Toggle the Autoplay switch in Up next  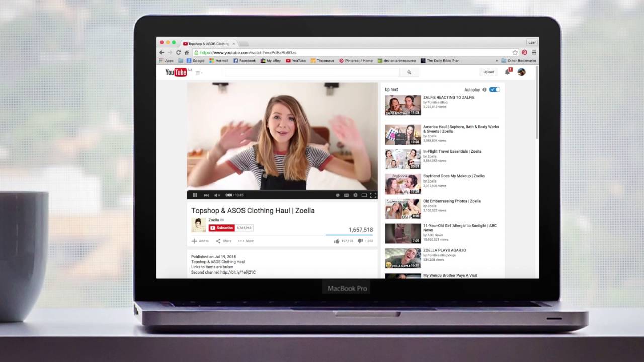[495, 89]
